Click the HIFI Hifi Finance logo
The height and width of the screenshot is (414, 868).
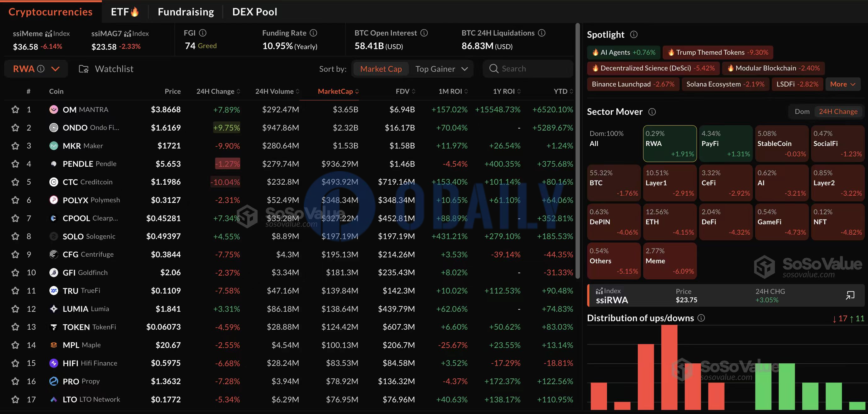coord(53,363)
